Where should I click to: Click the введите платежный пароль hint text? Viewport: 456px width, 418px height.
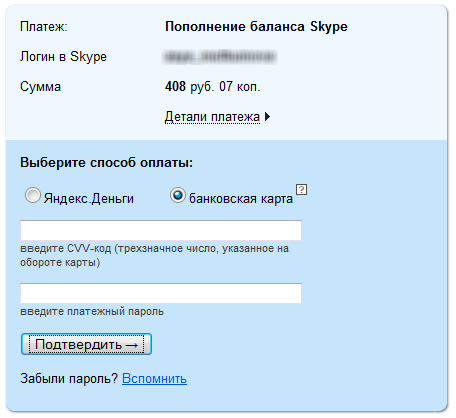pos(92,311)
